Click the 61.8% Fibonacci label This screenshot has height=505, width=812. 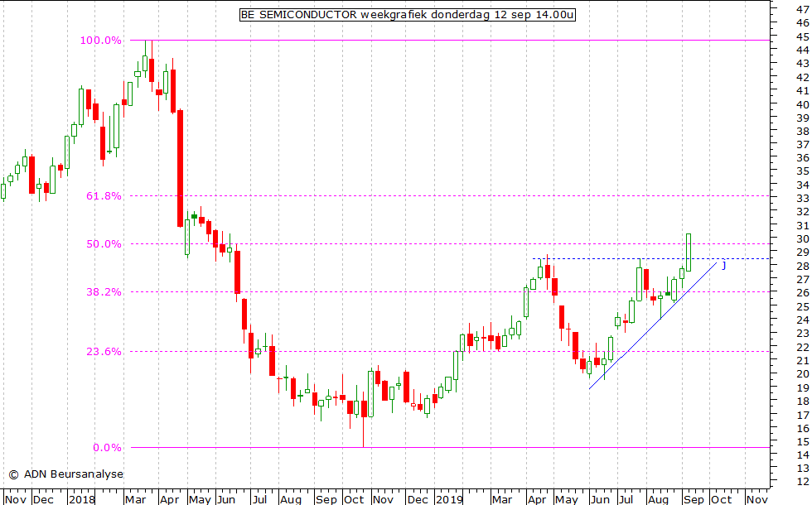point(104,196)
